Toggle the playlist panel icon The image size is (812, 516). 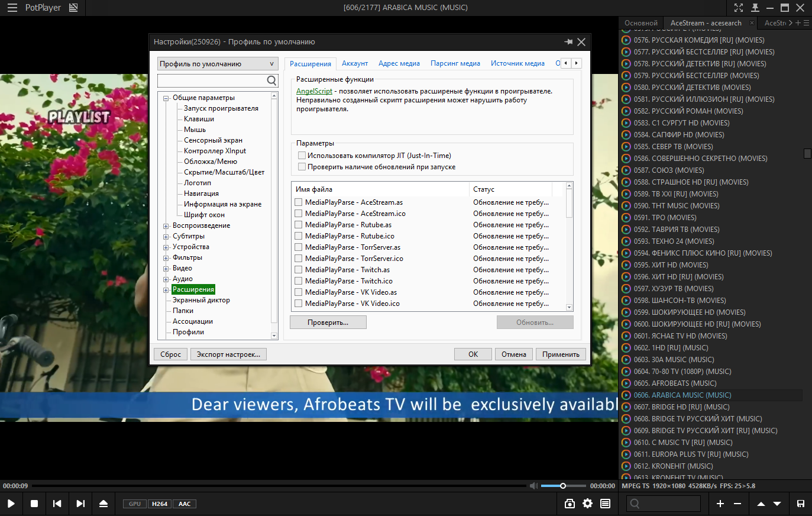tap(605, 504)
